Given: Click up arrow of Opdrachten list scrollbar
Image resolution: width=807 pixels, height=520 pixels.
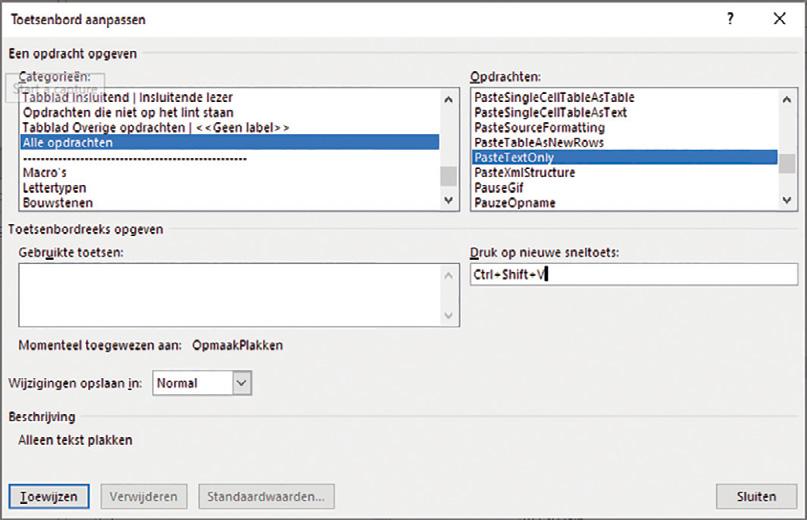Looking at the screenshot, I should (786, 99).
